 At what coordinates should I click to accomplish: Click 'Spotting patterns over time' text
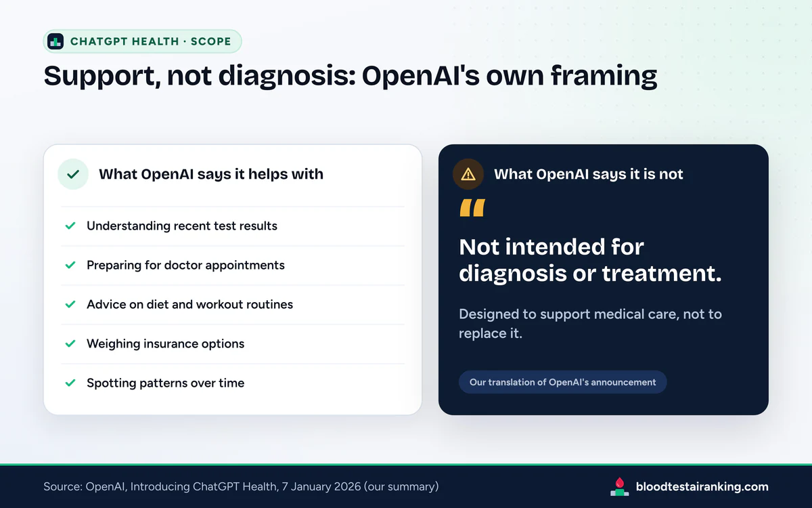pyautogui.click(x=166, y=383)
